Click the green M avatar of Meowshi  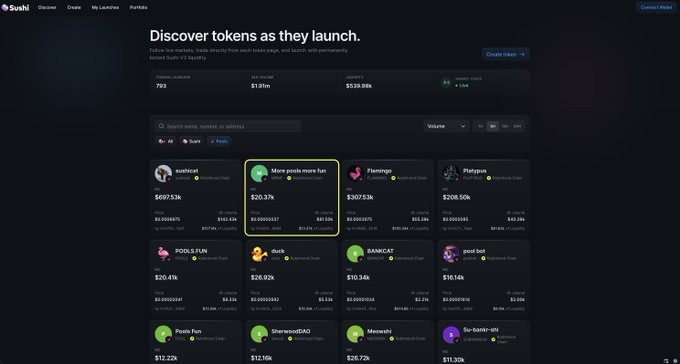click(355, 334)
